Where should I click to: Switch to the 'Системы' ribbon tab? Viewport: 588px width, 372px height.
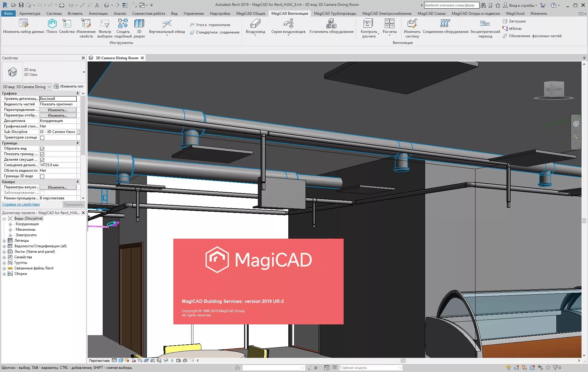point(54,14)
